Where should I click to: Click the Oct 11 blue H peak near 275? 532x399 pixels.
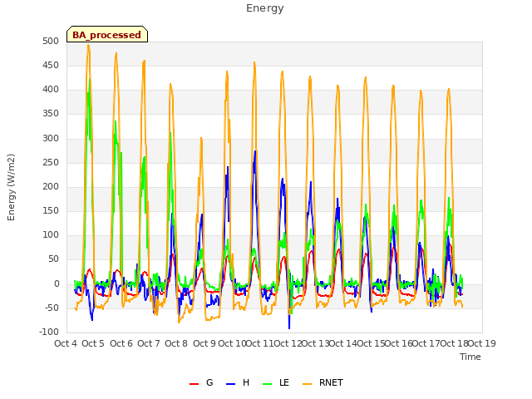(x=255, y=151)
